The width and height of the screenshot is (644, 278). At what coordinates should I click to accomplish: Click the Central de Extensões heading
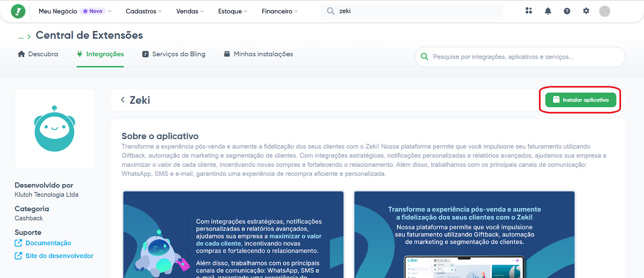tap(89, 35)
